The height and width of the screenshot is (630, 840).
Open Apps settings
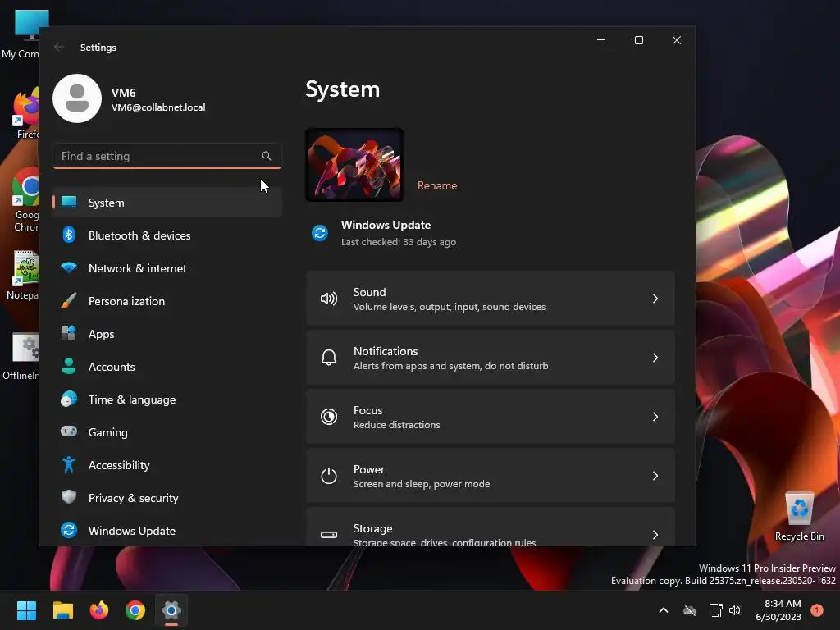(167, 333)
